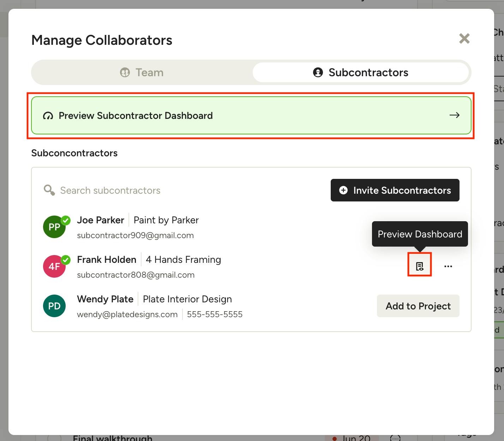This screenshot has width=504, height=441.
Task: Click Wendy Plate's phone number 555-555-5555
Action: [215, 314]
